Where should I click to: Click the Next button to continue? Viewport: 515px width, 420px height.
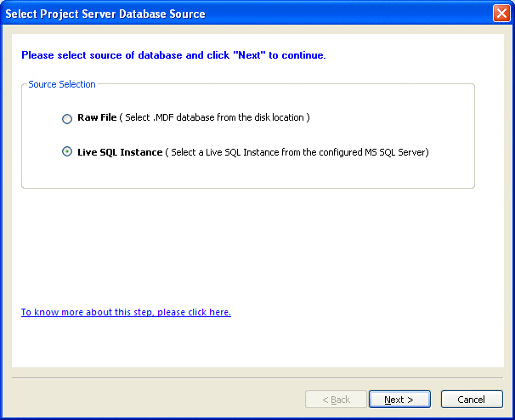pyautogui.click(x=399, y=400)
